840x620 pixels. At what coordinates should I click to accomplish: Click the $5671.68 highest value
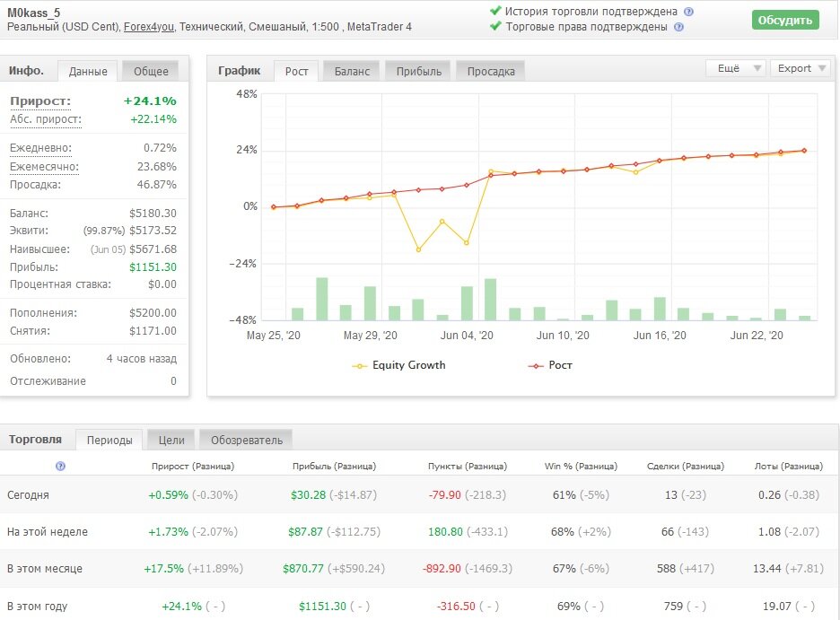pyautogui.click(x=153, y=249)
